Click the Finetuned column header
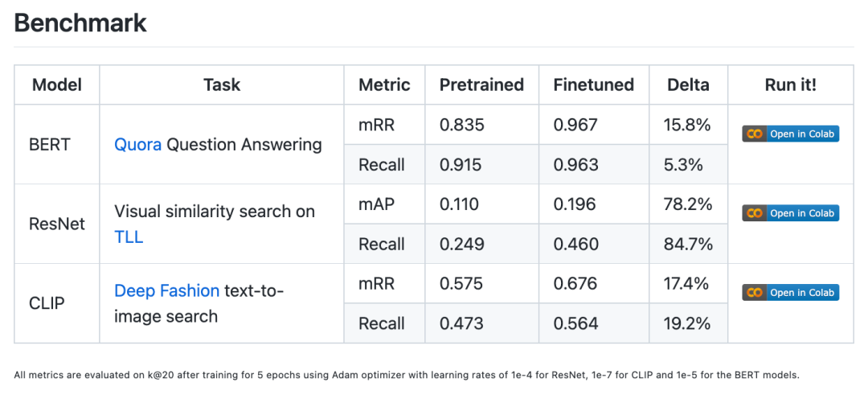The image size is (868, 395). click(593, 84)
